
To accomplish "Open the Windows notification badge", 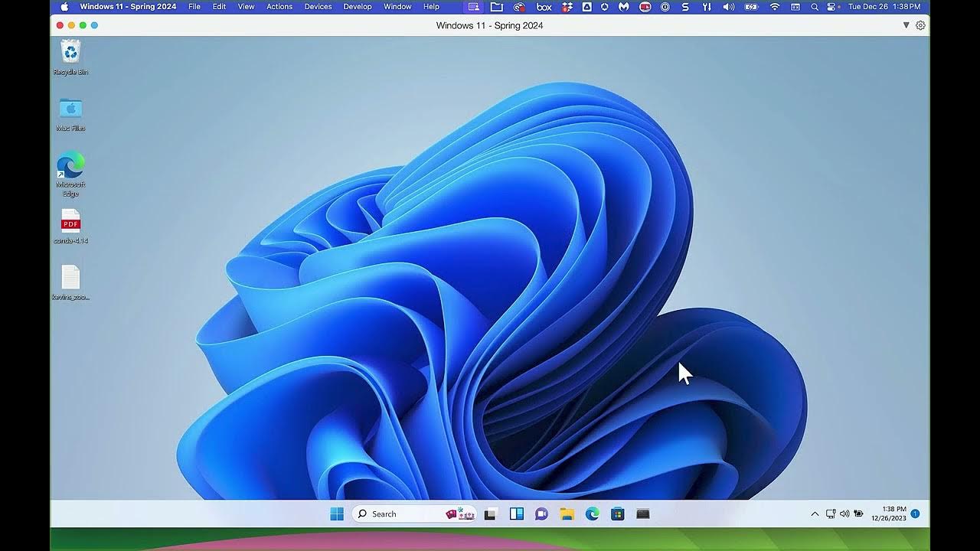I will [915, 514].
